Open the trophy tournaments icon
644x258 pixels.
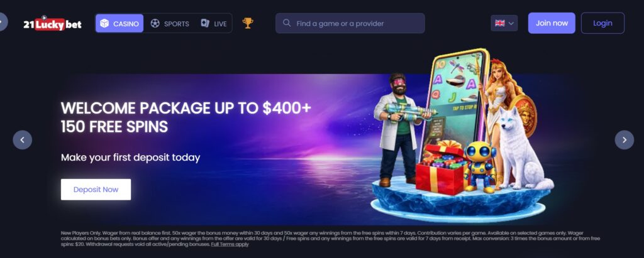tap(248, 23)
